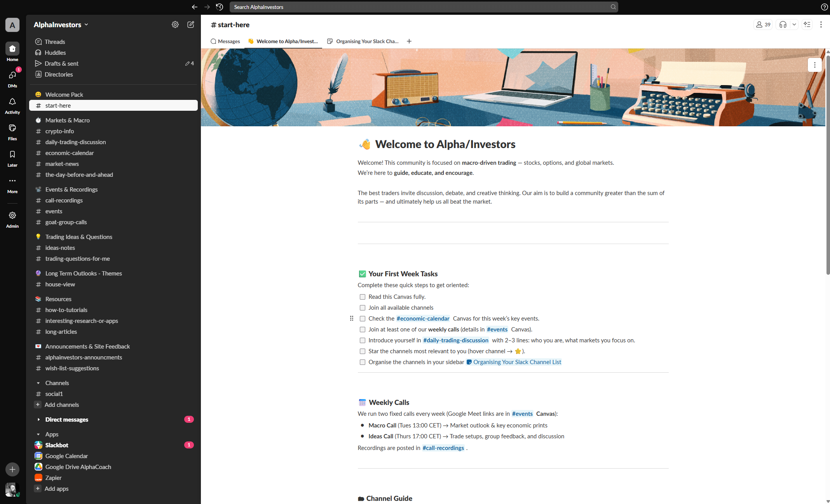Open DMs in left rail
Screen dimensions: 830x504
[x=12, y=75]
